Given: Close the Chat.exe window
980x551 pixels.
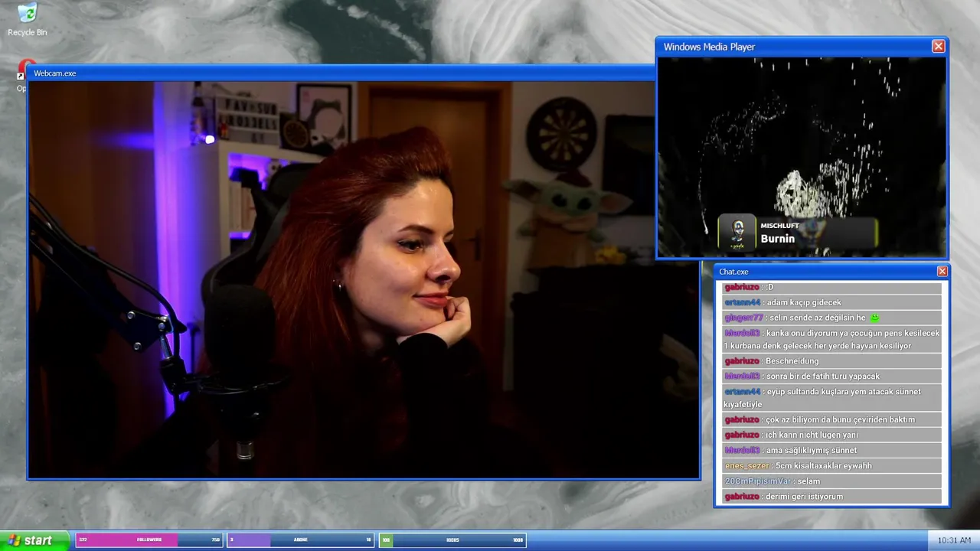Looking at the screenshot, I should (x=942, y=272).
